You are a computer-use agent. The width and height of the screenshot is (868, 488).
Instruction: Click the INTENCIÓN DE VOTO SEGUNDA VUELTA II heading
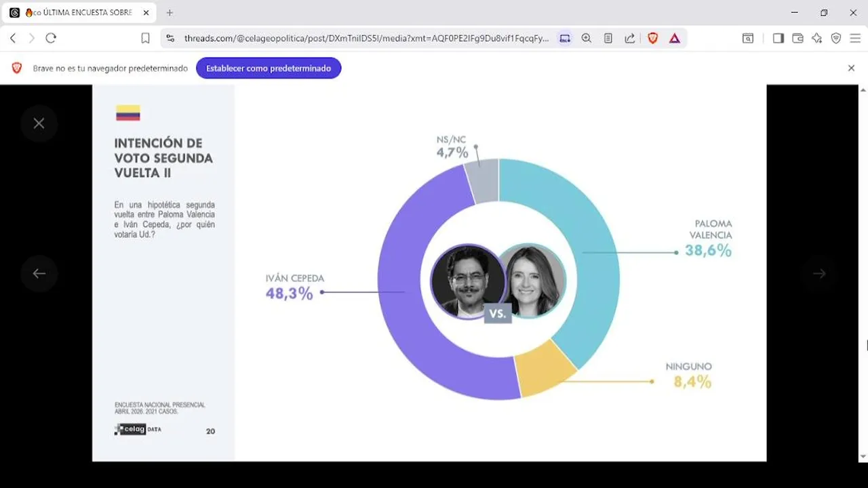pyautogui.click(x=163, y=158)
